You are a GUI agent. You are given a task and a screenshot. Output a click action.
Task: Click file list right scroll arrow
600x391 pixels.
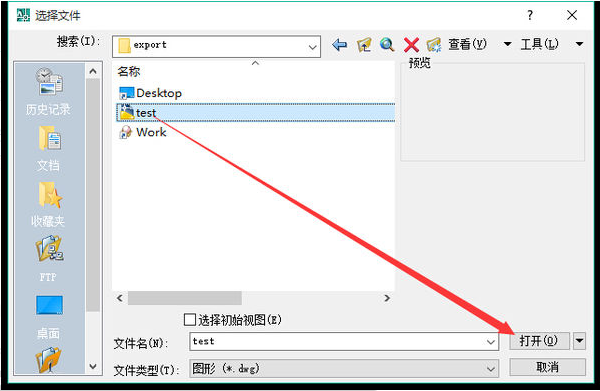(x=387, y=298)
